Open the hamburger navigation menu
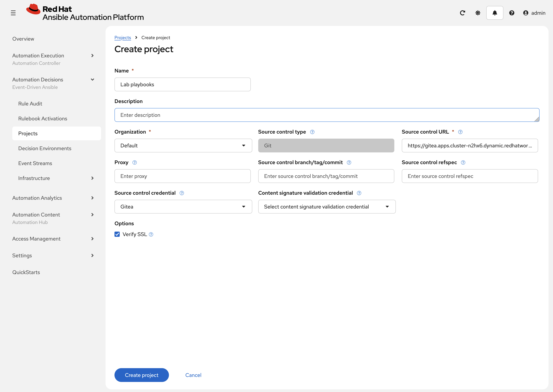Screen dimensions: 553x392 point(13,13)
